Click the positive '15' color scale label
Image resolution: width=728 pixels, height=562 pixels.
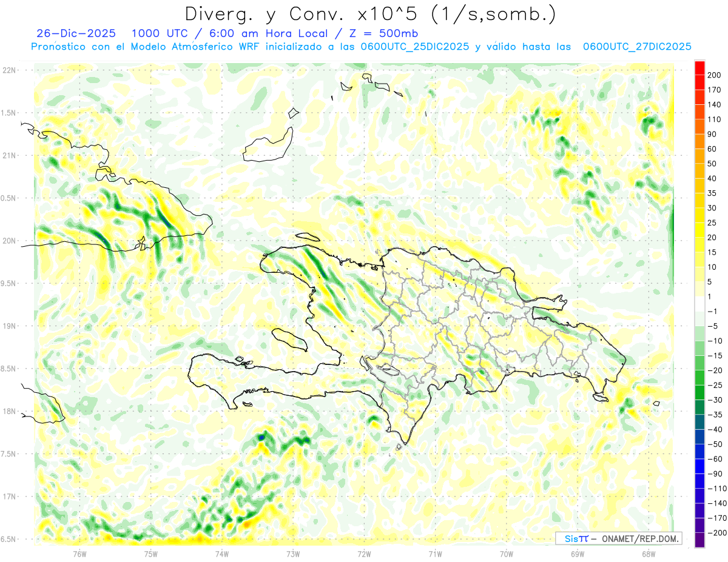(x=713, y=252)
